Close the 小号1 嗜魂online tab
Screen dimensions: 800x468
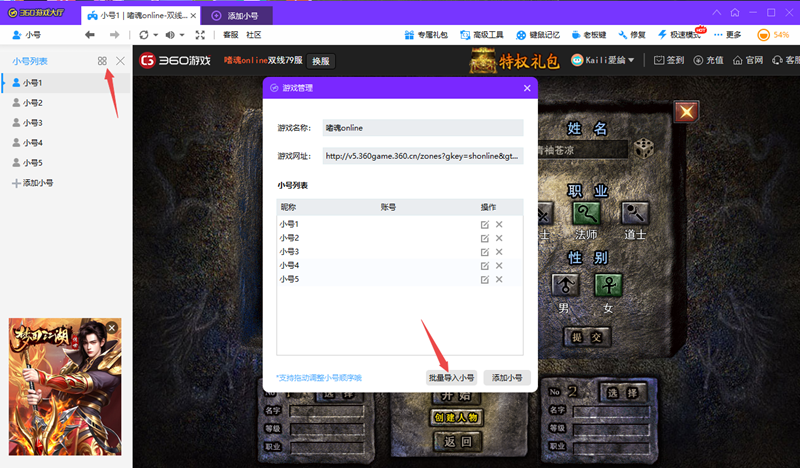pyautogui.click(x=193, y=16)
